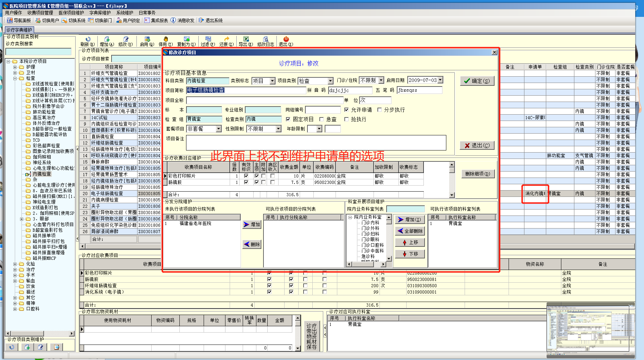Viewport: 644px width, 360px height.
Task: Click the 删除细项(D) button
Action: coord(478,174)
